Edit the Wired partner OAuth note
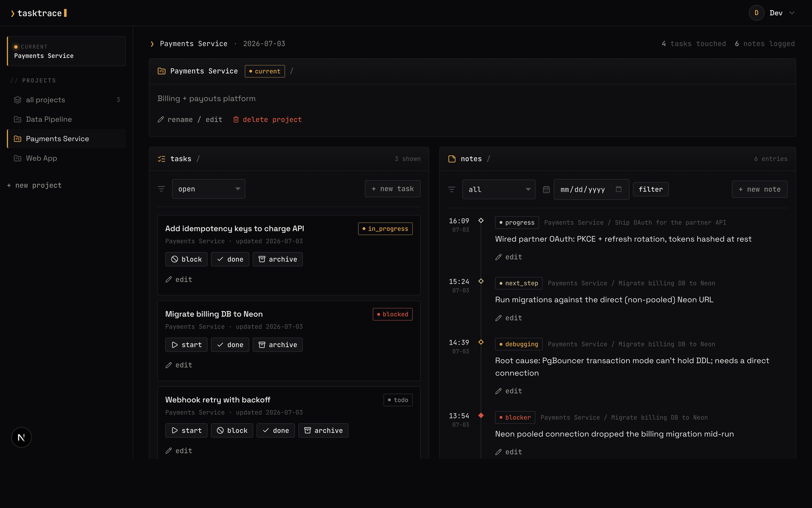 [x=509, y=257]
